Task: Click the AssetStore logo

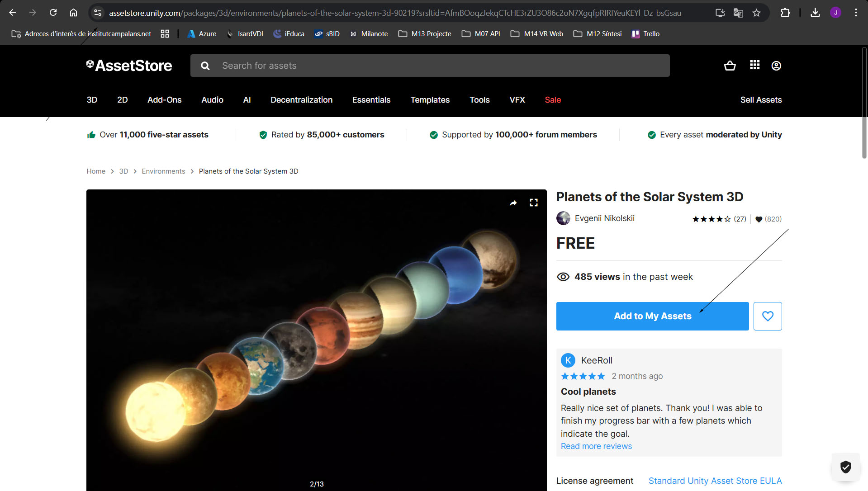Action: click(129, 66)
